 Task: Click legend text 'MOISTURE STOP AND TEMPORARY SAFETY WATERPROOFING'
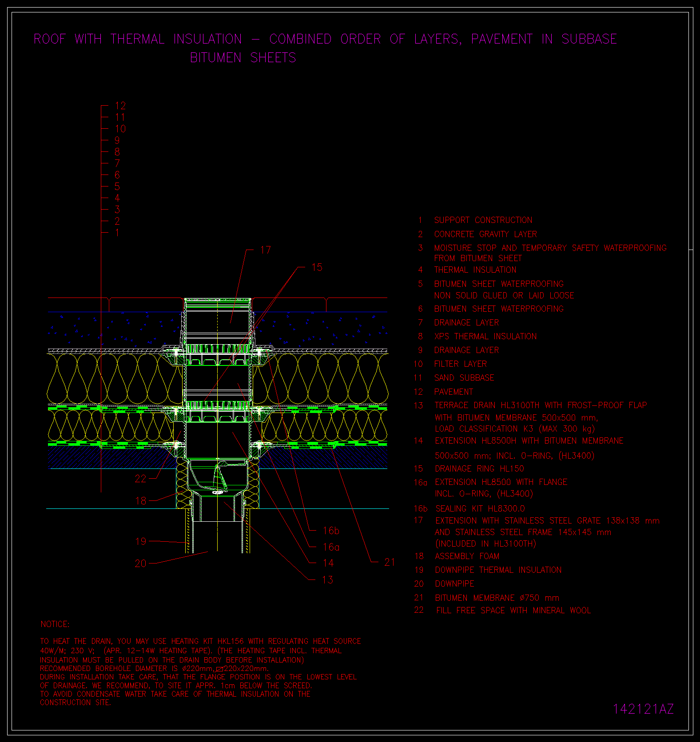pyautogui.click(x=550, y=248)
